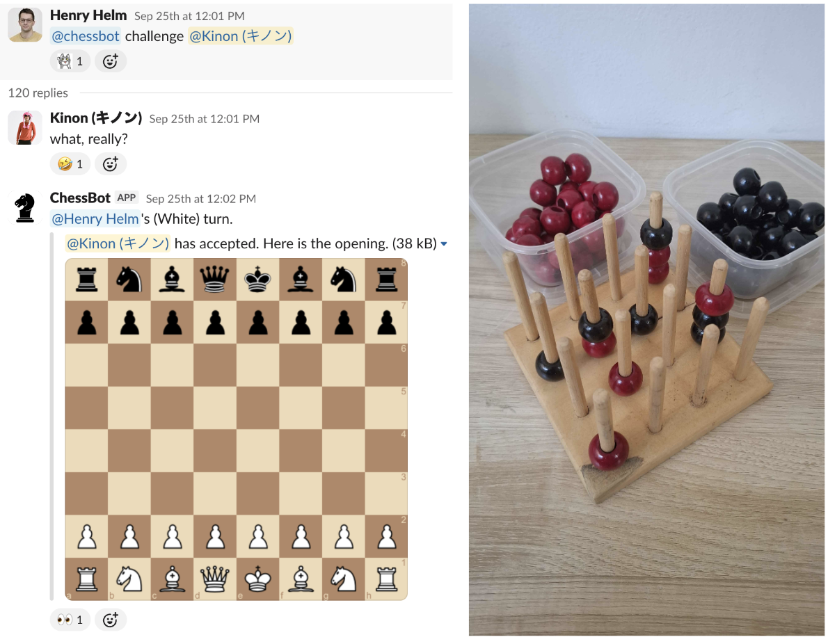Toggle the laughing emoji reaction on Kinon's reply
This screenshot has width=828, height=644.
pos(70,163)
